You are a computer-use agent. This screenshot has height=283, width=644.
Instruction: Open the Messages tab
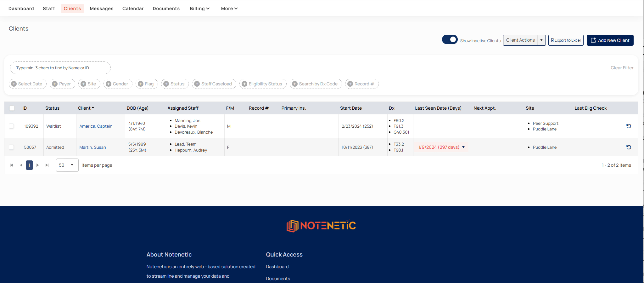[102, 9]
